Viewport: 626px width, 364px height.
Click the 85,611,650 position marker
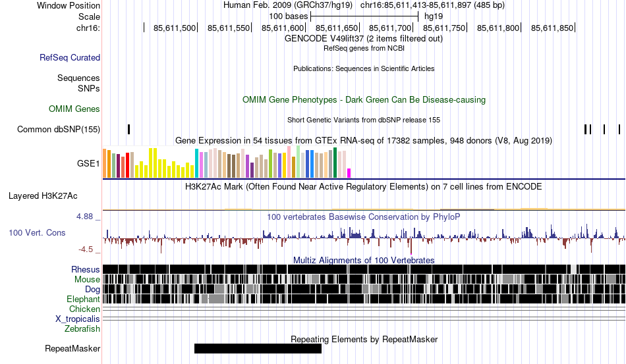337,28
